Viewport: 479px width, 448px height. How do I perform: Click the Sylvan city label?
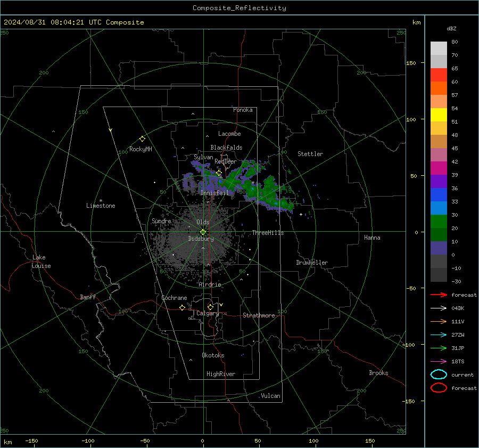point(203,157)
